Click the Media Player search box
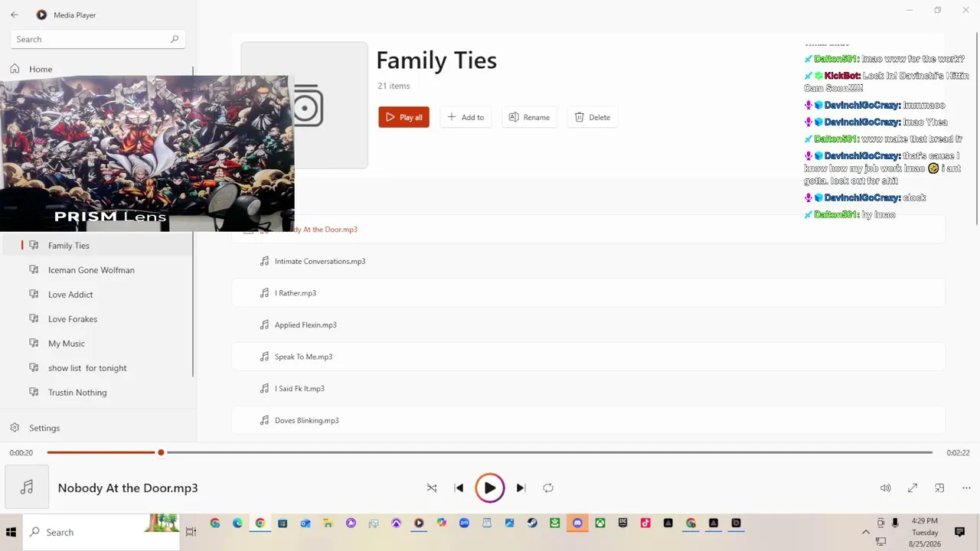 (x=97, y=39)
